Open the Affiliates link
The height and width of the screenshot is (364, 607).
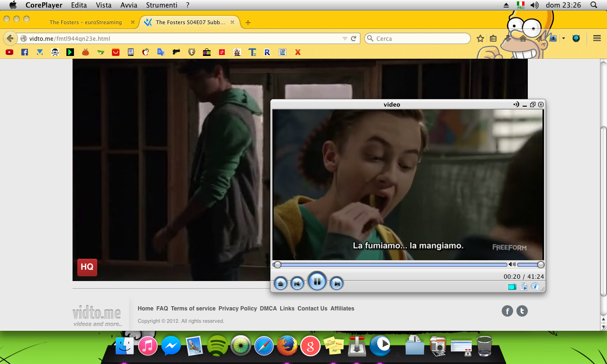point(342,309)
